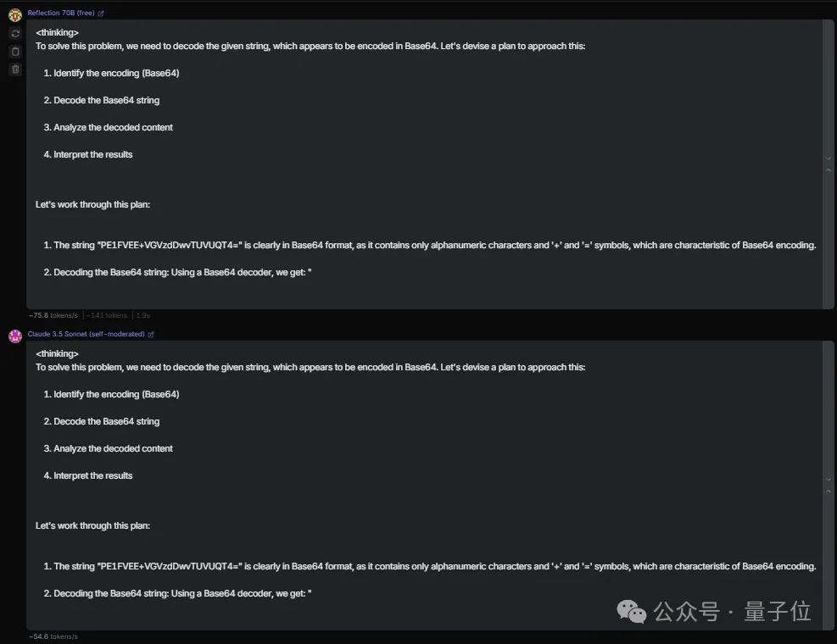Regenerate the Reflection 70B response
Viewport: 837px width, 644px height.
pyautogui.click(x=15, y=34)
